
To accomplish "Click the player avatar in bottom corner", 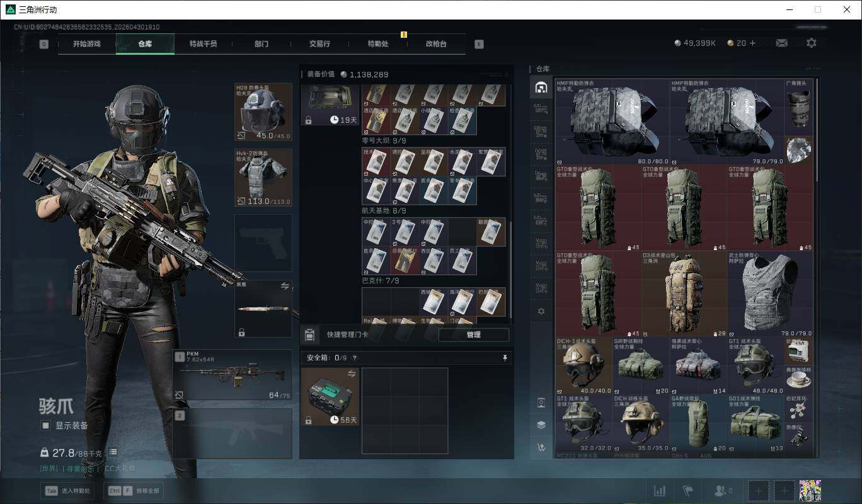I will [x=810, y=490].
